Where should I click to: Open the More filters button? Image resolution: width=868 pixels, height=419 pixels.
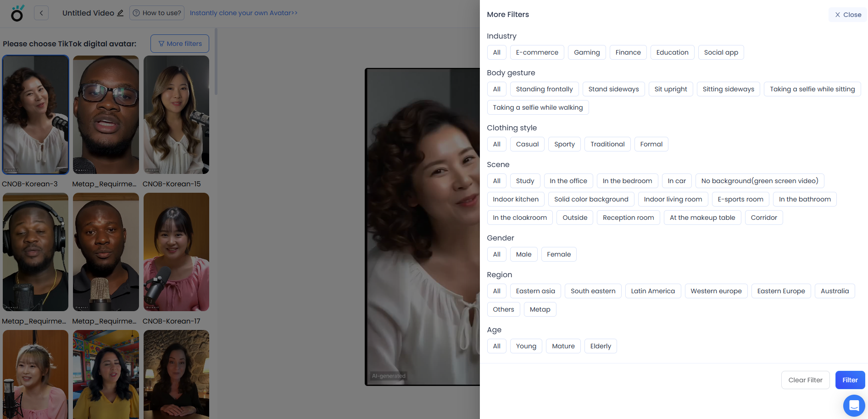(180, 44)
